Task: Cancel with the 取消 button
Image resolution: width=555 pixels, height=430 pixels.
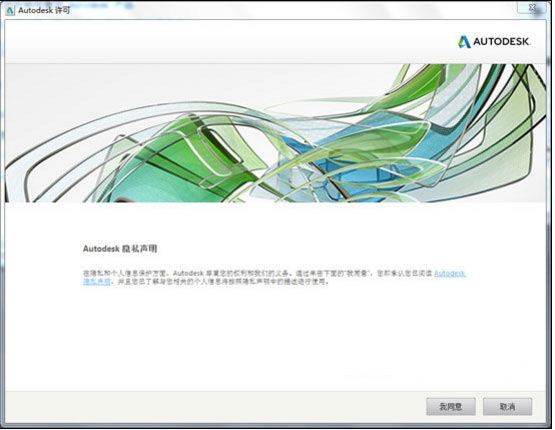Action: click(507, 406)
